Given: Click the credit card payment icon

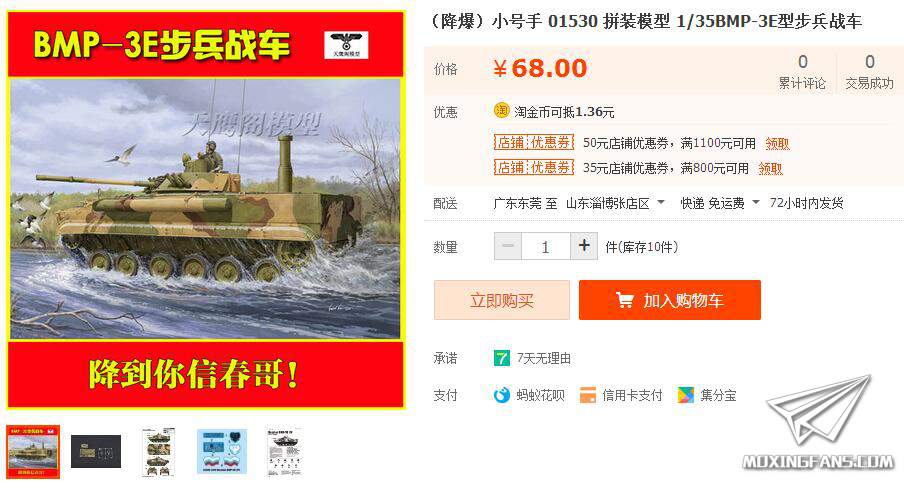Looking at the screenshot, I should click(587, 396).
